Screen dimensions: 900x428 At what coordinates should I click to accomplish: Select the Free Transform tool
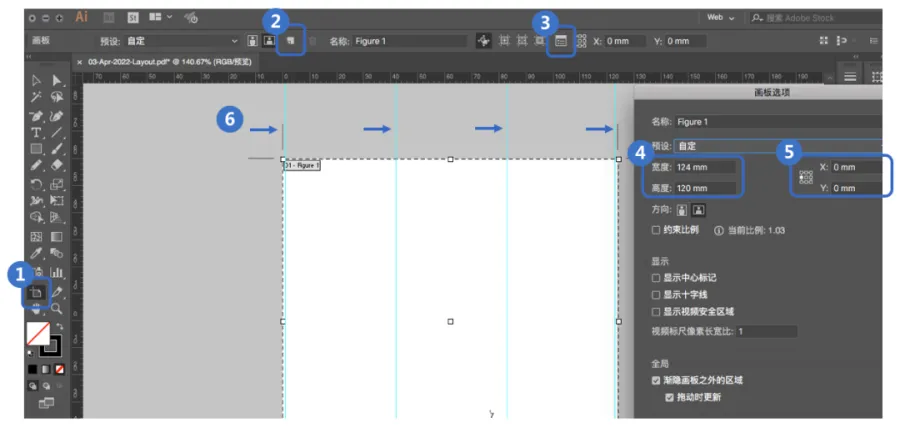click(57, 201)
